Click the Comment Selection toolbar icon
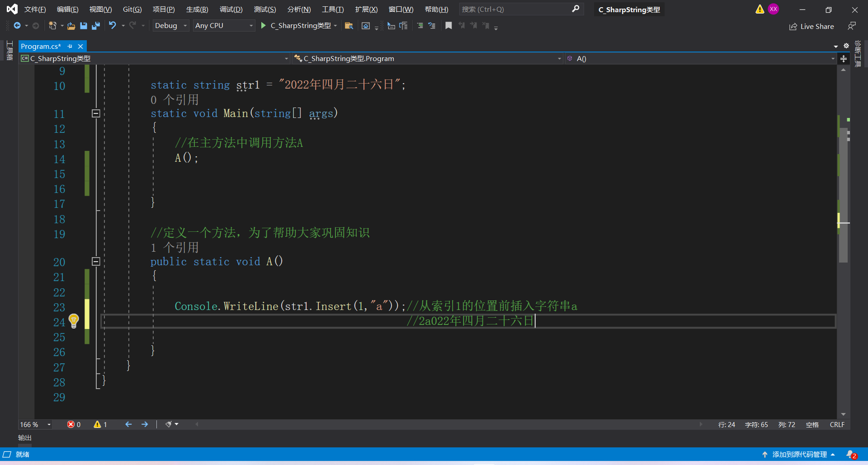This screenshot has height=465, width=868. tap(420, 26)
